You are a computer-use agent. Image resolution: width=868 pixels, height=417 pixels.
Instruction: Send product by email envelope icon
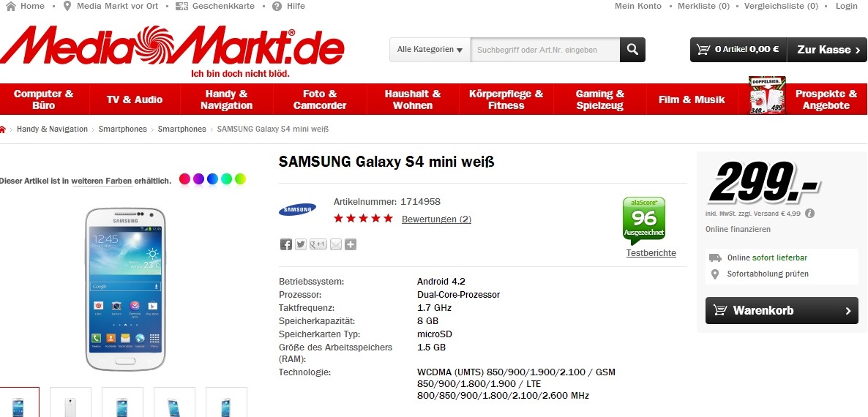[x=335, y=244]
